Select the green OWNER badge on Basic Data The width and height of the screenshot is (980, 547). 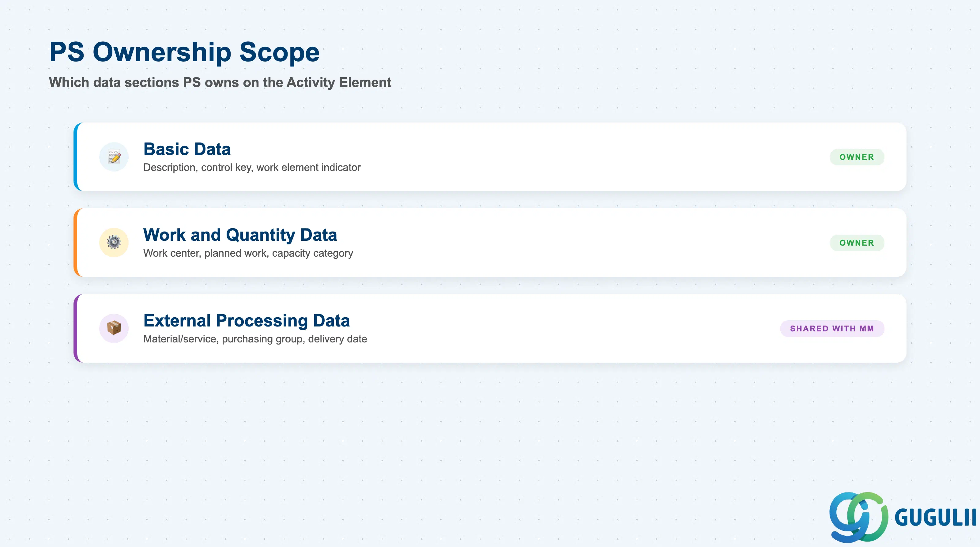[857, 157]
